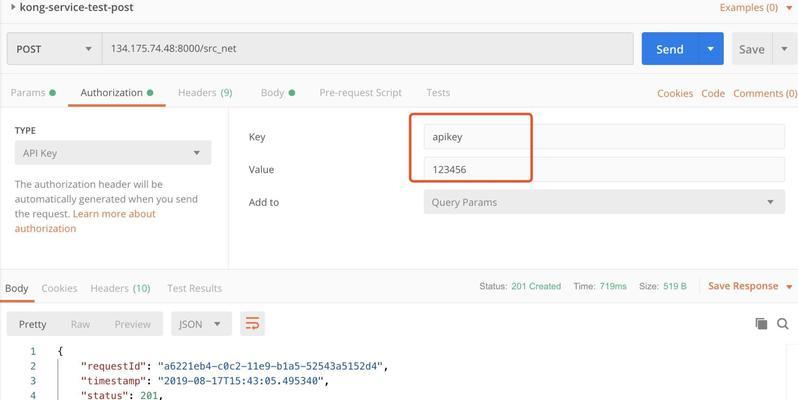Open the Test Results tab
This screenshot has width=798, height=400.
(x=194, y=288)
